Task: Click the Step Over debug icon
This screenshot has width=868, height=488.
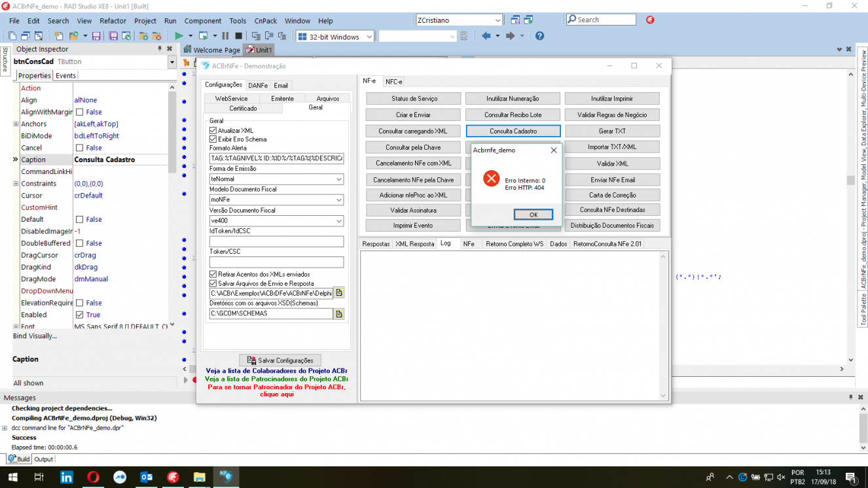Action: (x=270, y=37)
